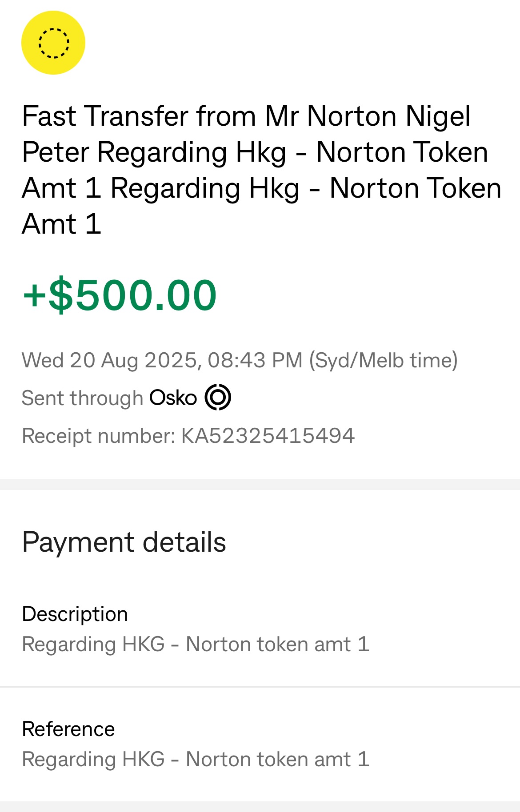Tap the name Mr Norton Nigel in the title
This screenshot has height=812, width=520.
click(x=368, y=116)
